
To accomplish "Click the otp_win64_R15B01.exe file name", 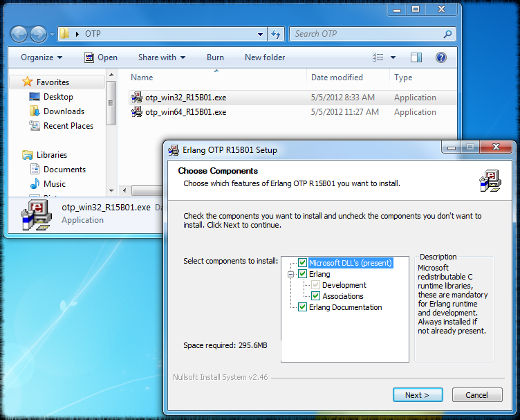I will coord(186,112).
